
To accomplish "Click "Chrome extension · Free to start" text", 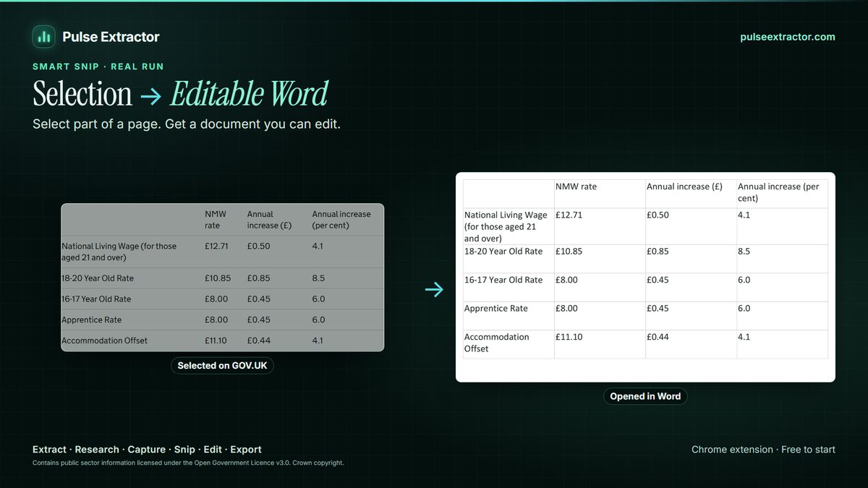I will pos(763,450).
